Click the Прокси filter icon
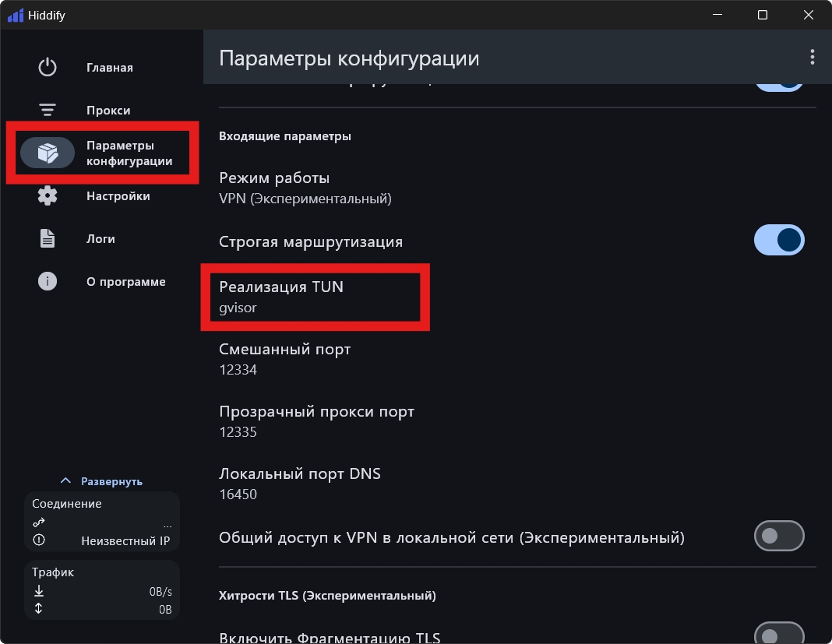832x644 pixels. 48,111
